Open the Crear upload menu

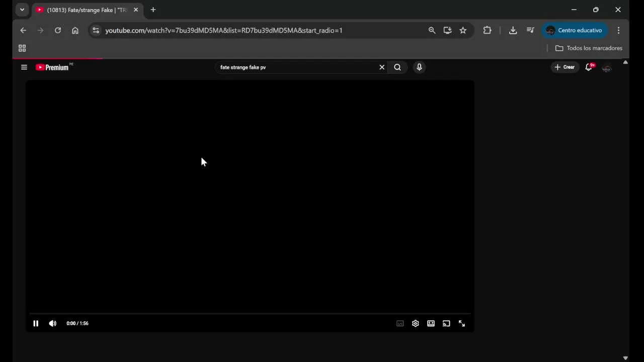click(565, 67)
